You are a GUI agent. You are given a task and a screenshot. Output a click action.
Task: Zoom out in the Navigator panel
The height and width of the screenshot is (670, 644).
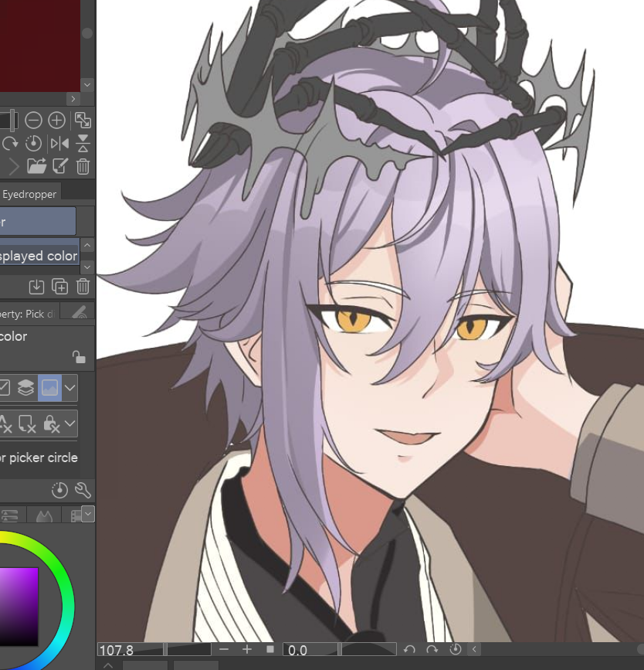tap(33, 121)
